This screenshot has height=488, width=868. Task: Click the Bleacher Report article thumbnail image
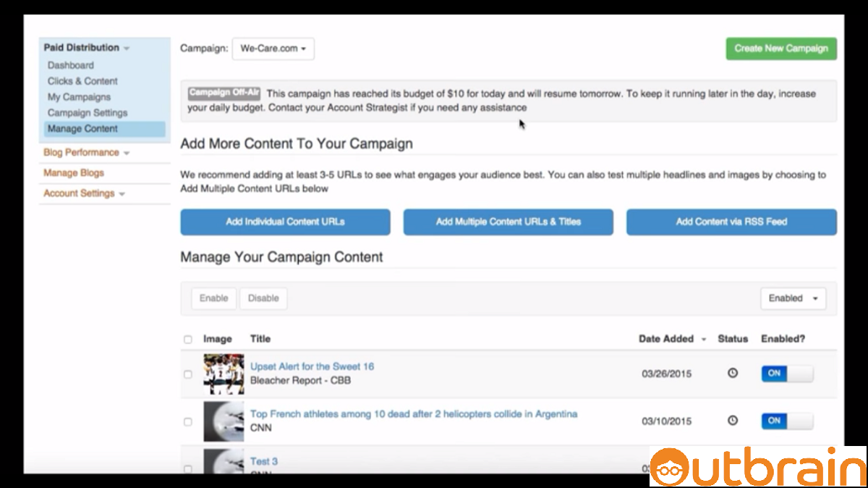click(x=224, y=373)
